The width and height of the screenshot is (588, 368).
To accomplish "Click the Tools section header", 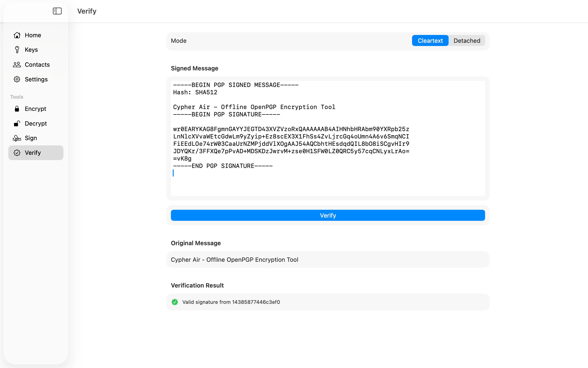I will [x=17, y=97].
